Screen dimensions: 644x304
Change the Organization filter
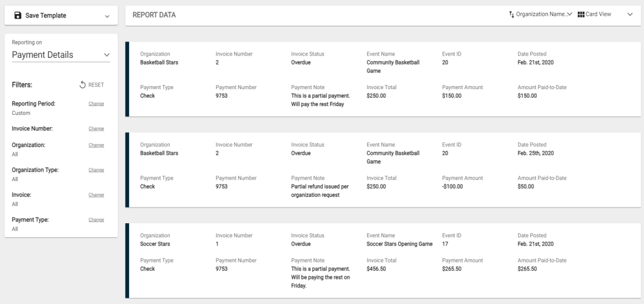[96, 145]
